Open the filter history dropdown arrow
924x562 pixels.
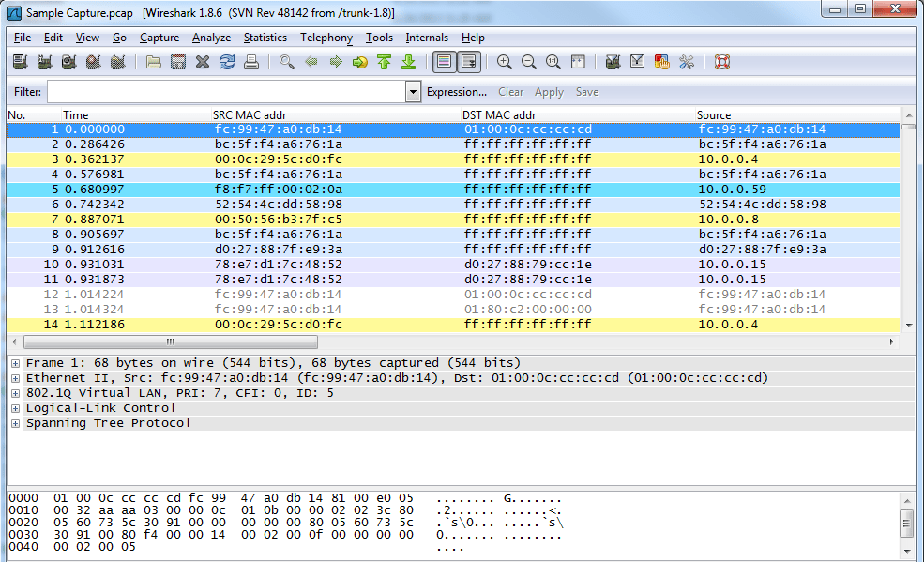(413, 92)
